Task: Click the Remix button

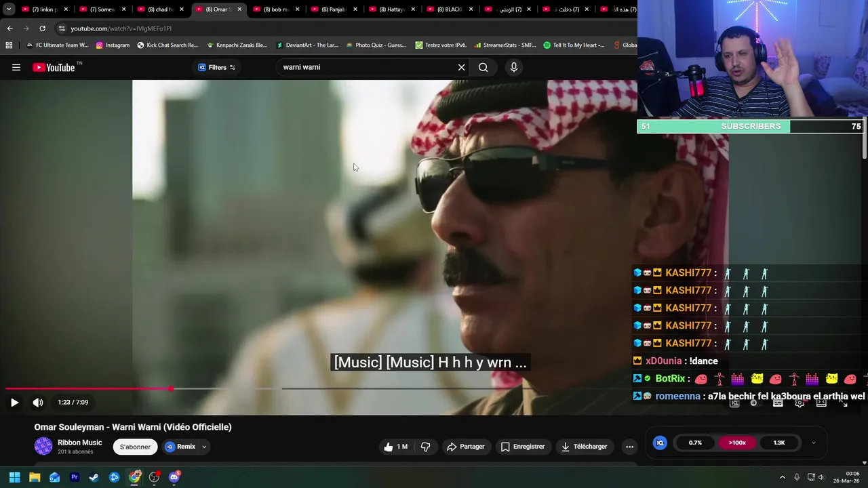Action: 180,447
